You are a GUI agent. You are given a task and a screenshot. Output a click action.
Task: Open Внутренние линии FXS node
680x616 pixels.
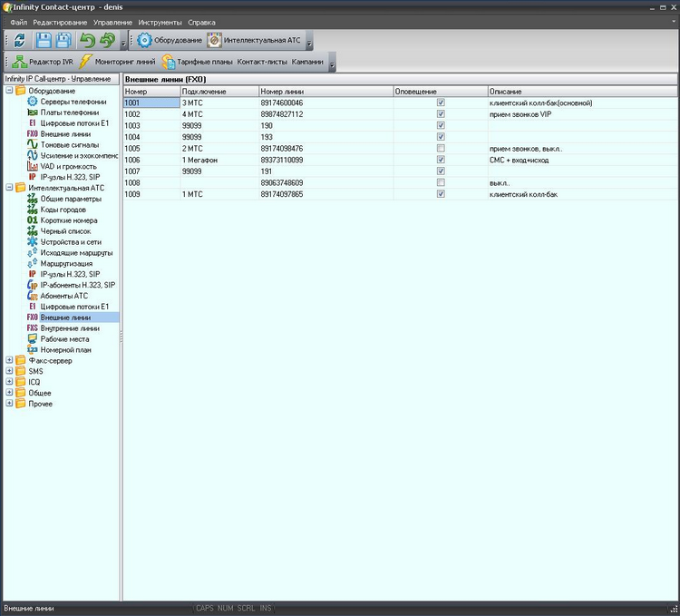coord(70,328)
